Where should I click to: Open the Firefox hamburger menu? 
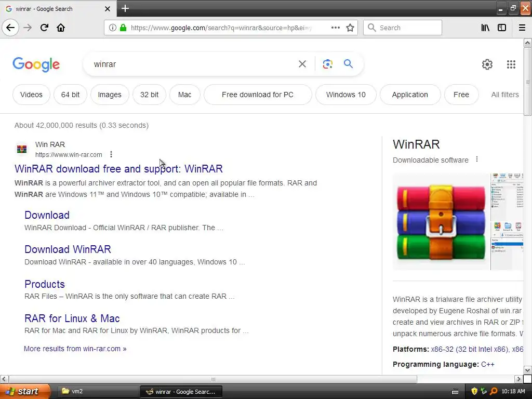[522, 28]
